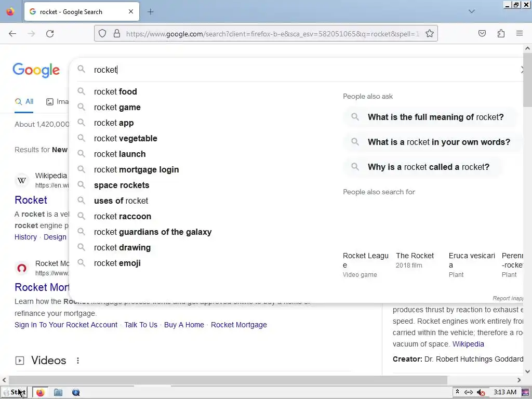Open Firefox application hamburger menu

[520, 33]
